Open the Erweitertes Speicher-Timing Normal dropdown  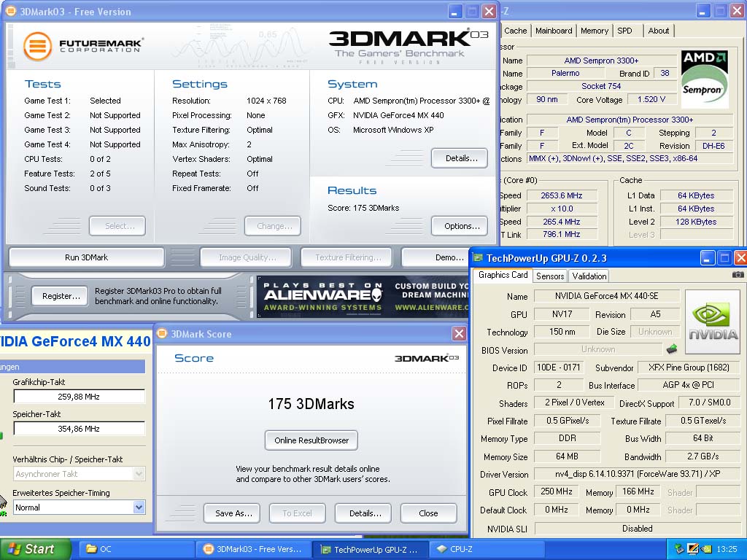point(139,507)
